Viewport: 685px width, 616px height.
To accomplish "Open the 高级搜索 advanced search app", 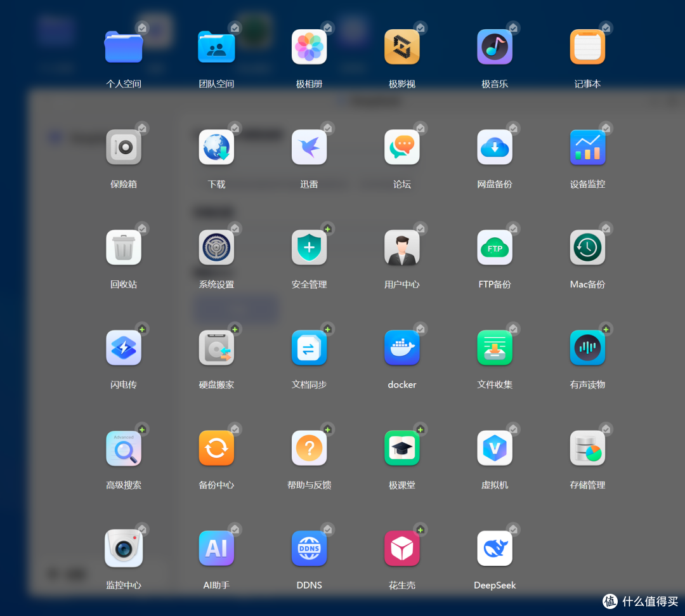I will pos(124,449).
